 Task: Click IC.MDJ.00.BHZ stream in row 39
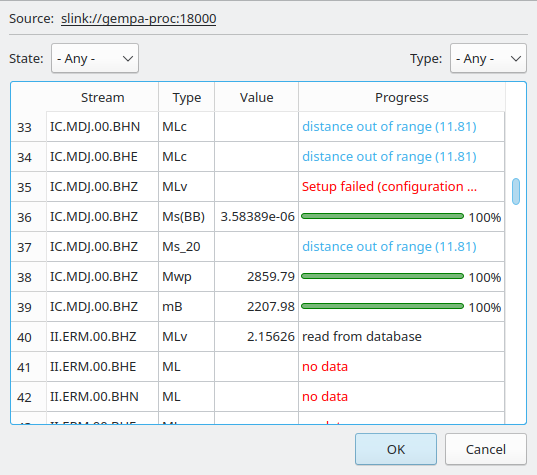[x=102, y=307]
